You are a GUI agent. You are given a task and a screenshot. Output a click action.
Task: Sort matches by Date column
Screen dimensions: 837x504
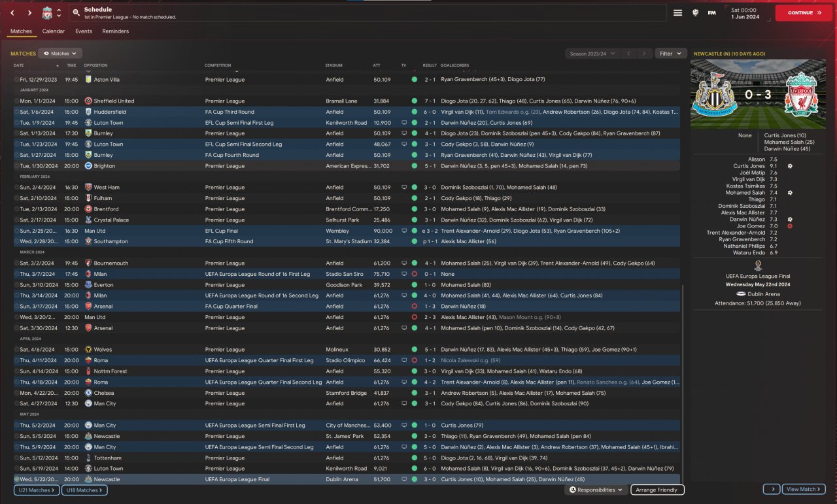18,65
